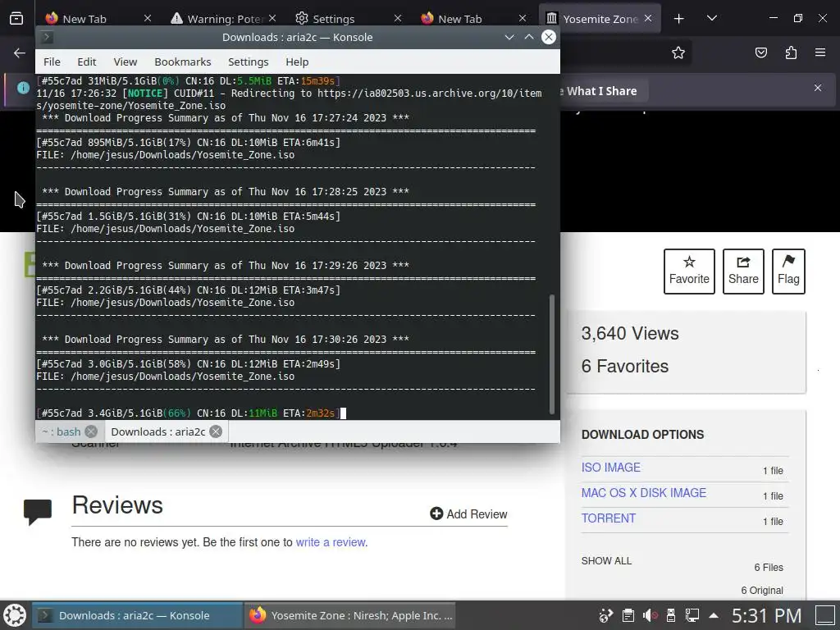Open Konsole Bookmarks menu

183,62
